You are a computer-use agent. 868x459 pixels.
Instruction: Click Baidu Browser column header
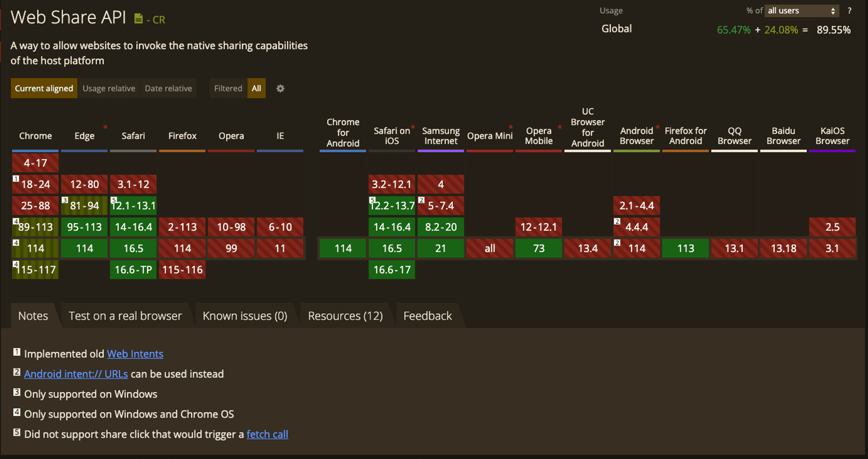[783, 136]
